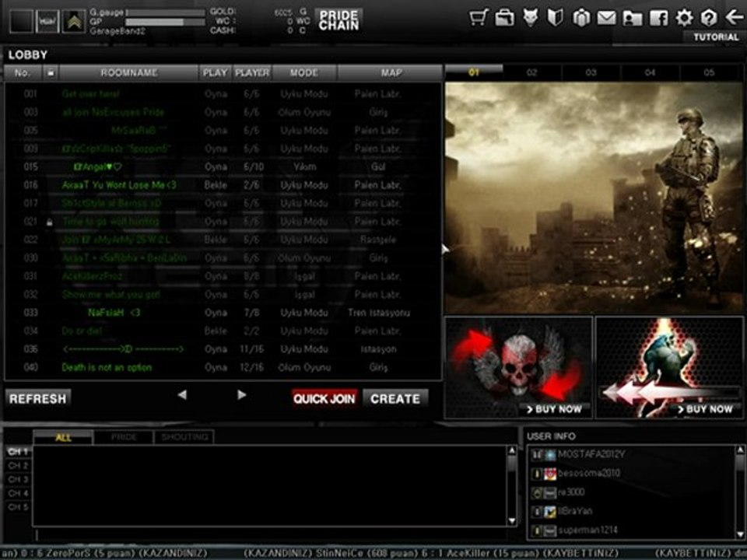Click the soldier promotional banner image

(594, 198)
